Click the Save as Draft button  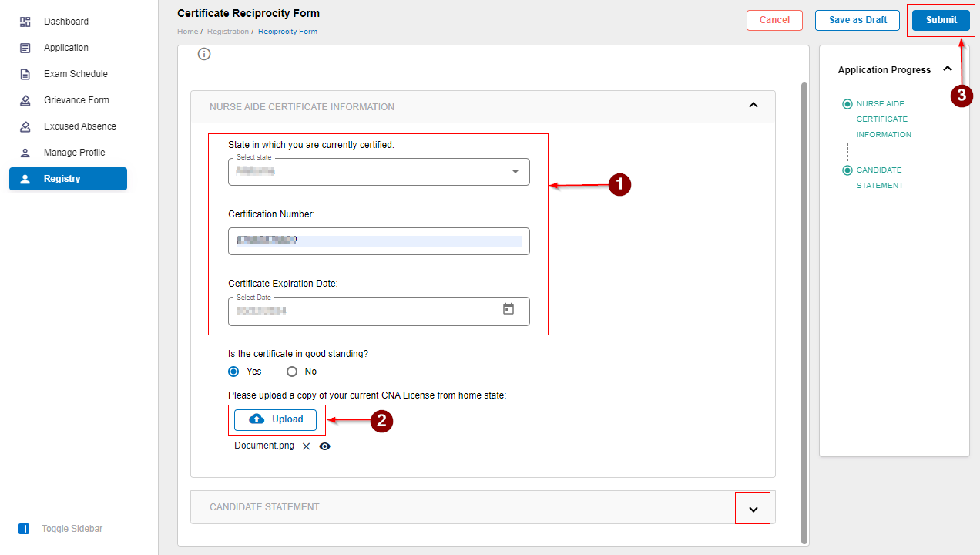pyautogui.click(x=857, y=20)
